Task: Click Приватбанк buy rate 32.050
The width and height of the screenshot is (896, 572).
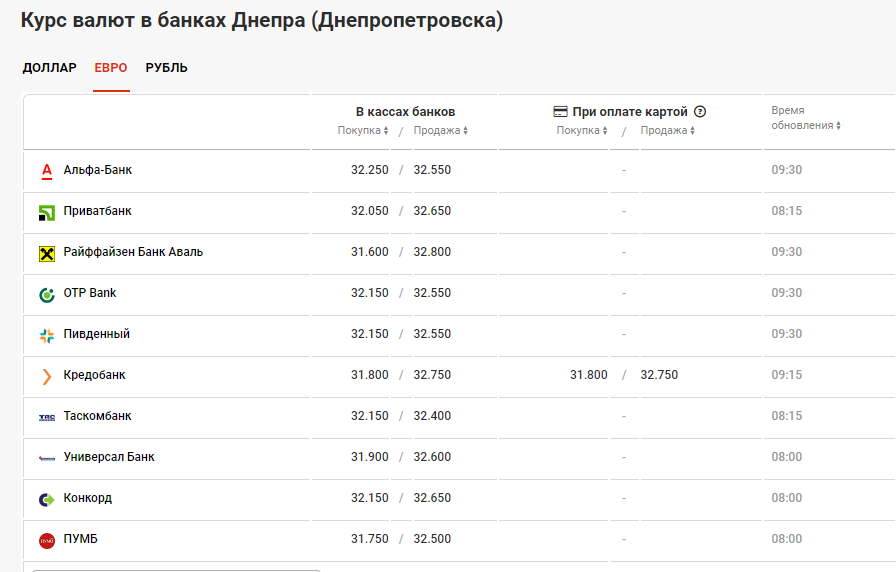Action: (370, 211)
